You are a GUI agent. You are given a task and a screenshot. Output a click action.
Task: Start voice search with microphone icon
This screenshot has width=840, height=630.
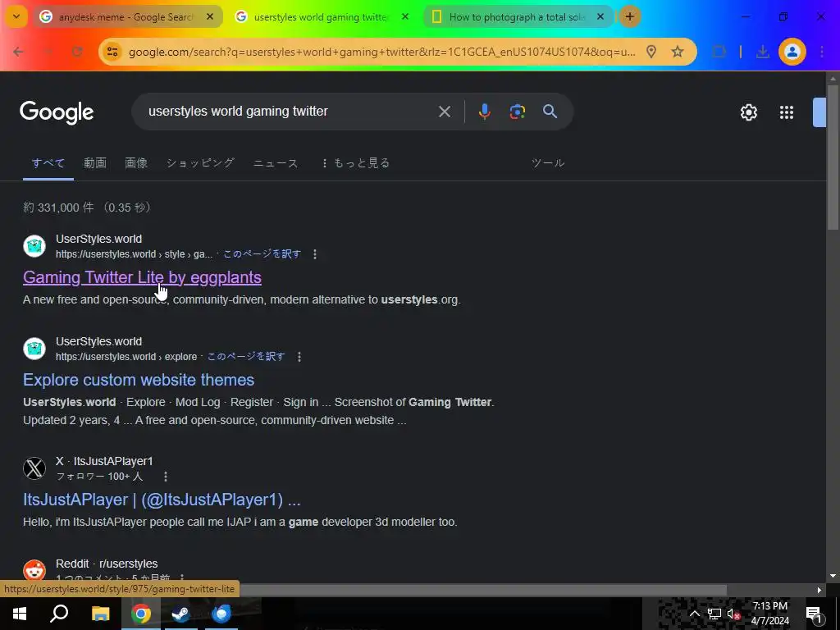tap(484, 112)
